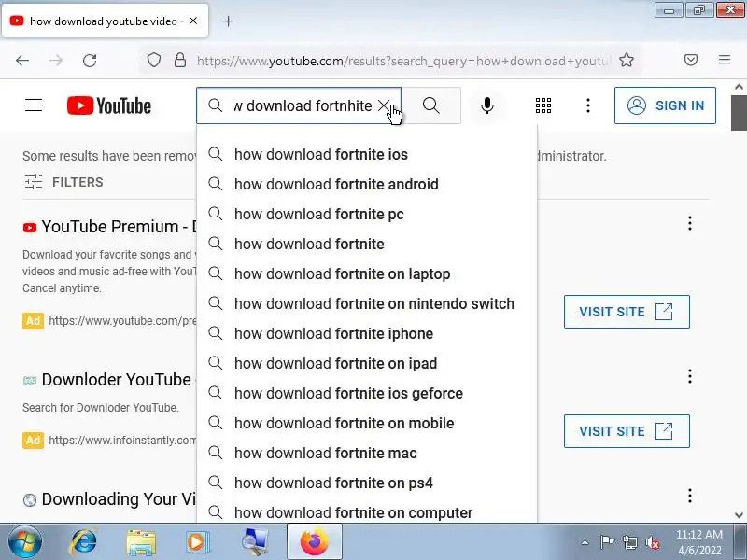This screenshot has height=560, width=747.
Task: Open the clock showing 11:12 AM
Action: click(699, 542)
